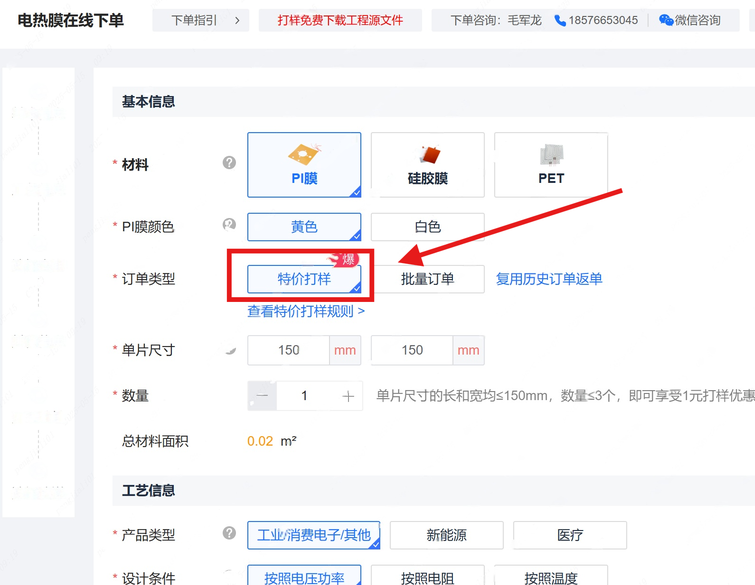The image size is (755, 585).
Task: Select 新能源 product type
Action: (x=446, y=535)
